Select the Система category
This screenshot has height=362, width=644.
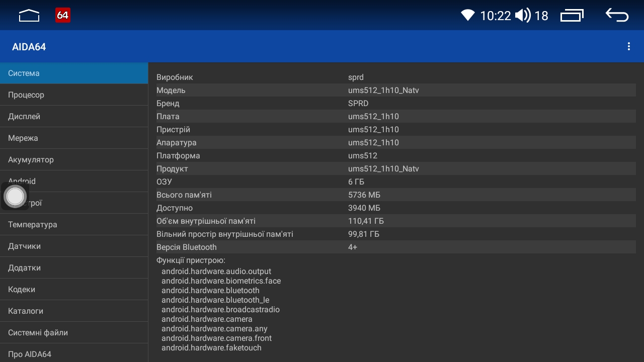(x=74, y=73)
